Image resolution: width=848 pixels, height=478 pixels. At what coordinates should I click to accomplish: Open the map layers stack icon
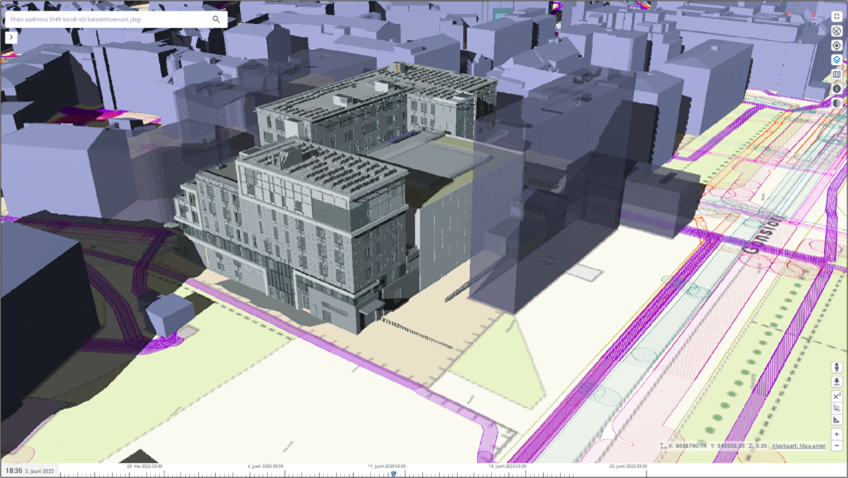(x=837, y=60)
